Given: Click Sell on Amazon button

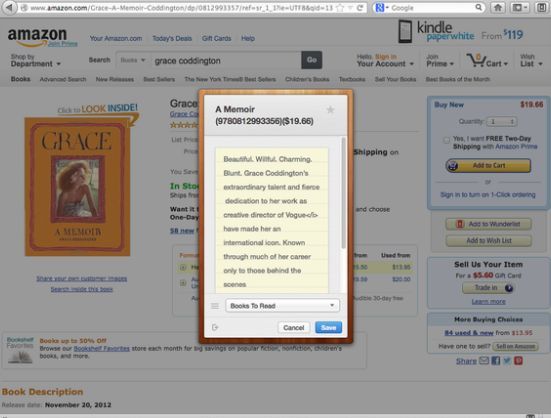Looking at the screenshot, I should [515, 346].
